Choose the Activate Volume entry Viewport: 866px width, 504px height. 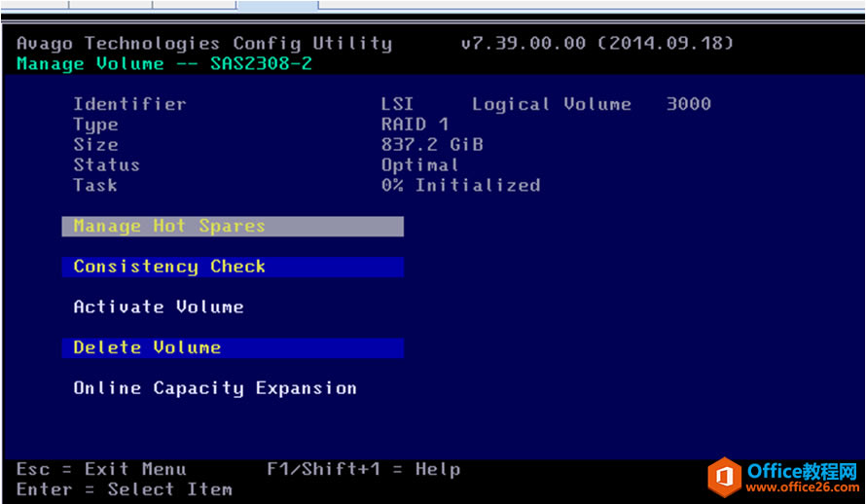159,306
